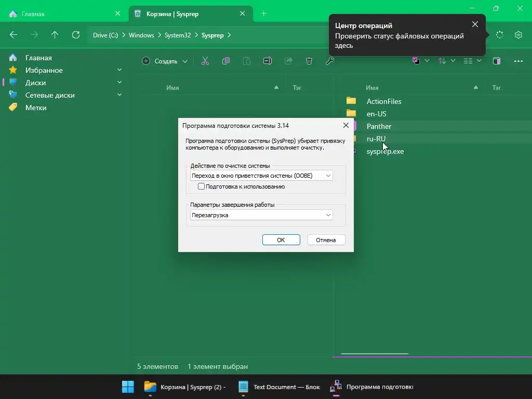
Task: Confirm Sysprep dialog with ОК
Action: [281, 240]
